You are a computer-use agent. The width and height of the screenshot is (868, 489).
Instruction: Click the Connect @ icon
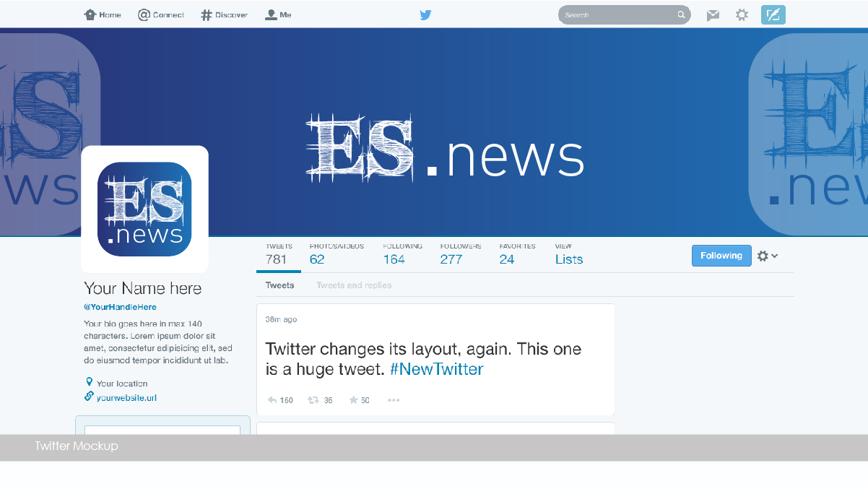coord(144,14)
